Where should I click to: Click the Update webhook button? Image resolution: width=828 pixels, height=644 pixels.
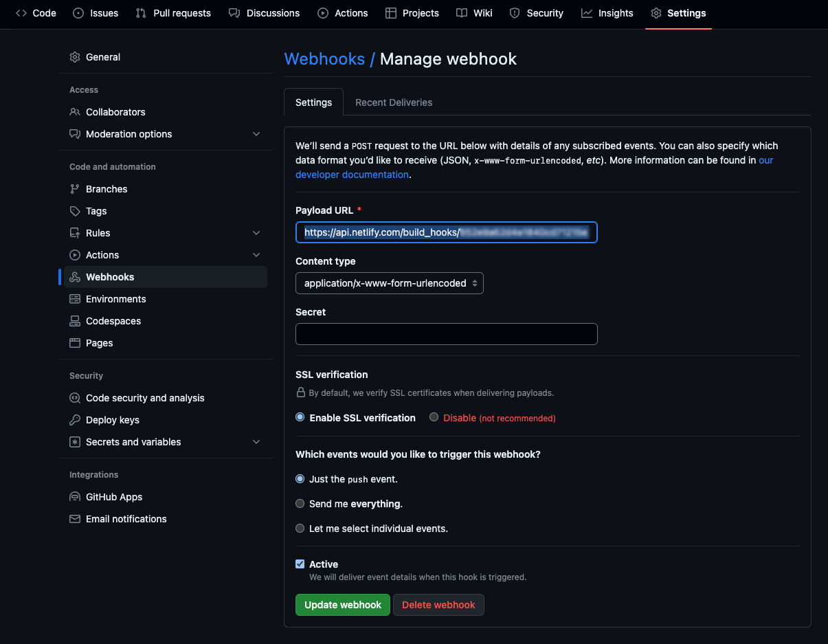tap(342, 605)
